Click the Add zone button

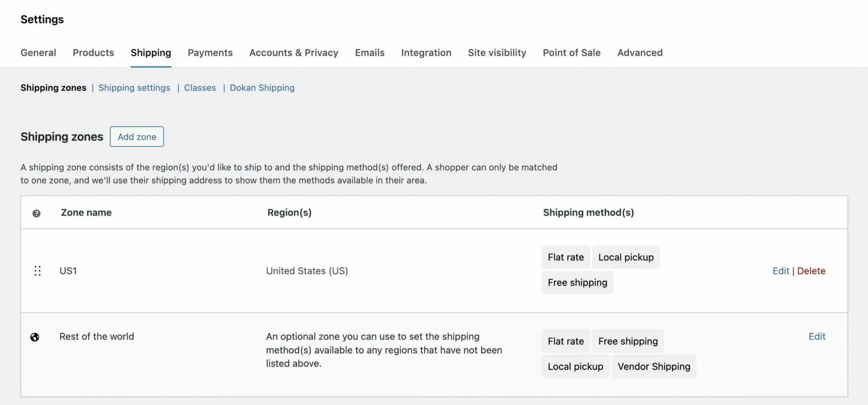[137, 137]
